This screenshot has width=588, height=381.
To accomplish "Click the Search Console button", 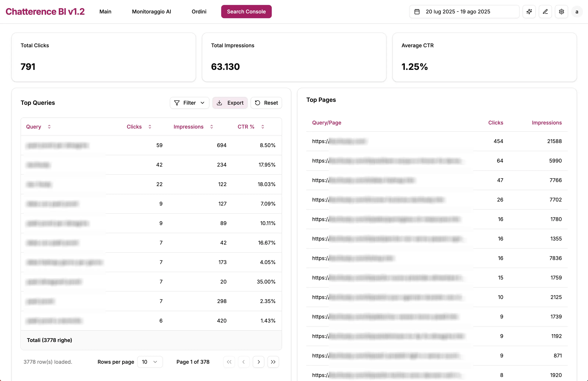I will pyautogui.click(x=246, y=11).
